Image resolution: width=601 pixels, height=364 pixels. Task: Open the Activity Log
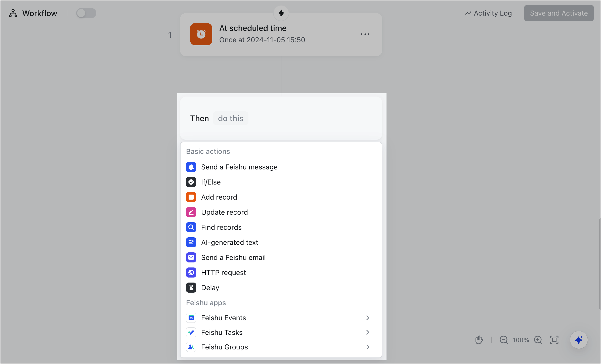[x=488, y=13]
